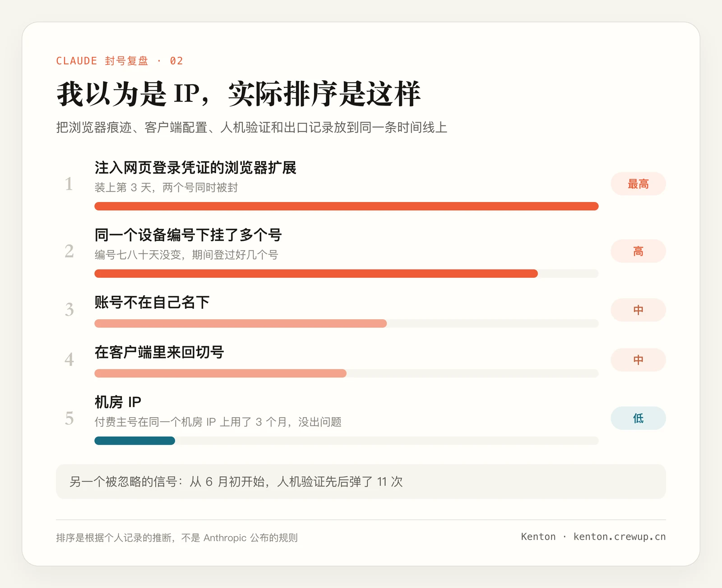The width and height of the screenshot is (722, 588).
Task: Click the "中" badge on the "在客户端里来回切号" row
Action: (638, 360)
